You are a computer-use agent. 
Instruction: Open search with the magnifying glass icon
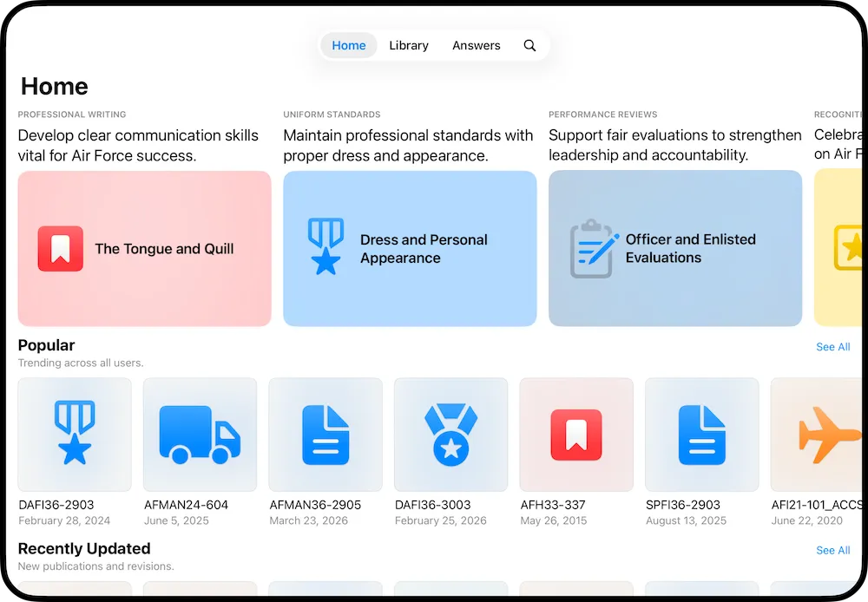click(x=529, y=45)
